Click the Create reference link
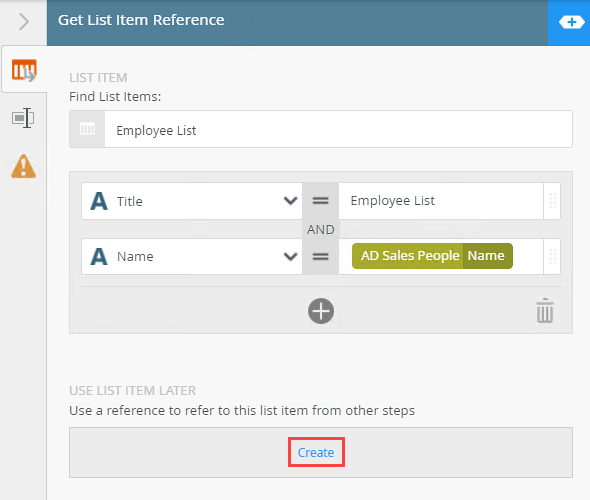The width and height of the screenshot is (590, 500). [316, 452]
